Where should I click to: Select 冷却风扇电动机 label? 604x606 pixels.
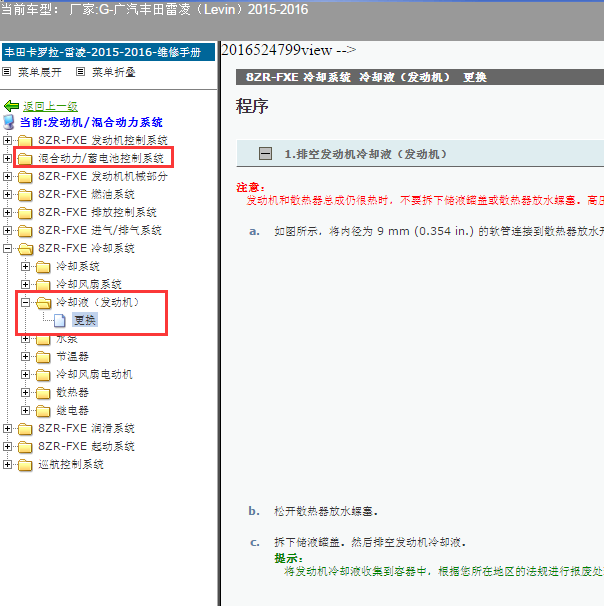[94, 374]
